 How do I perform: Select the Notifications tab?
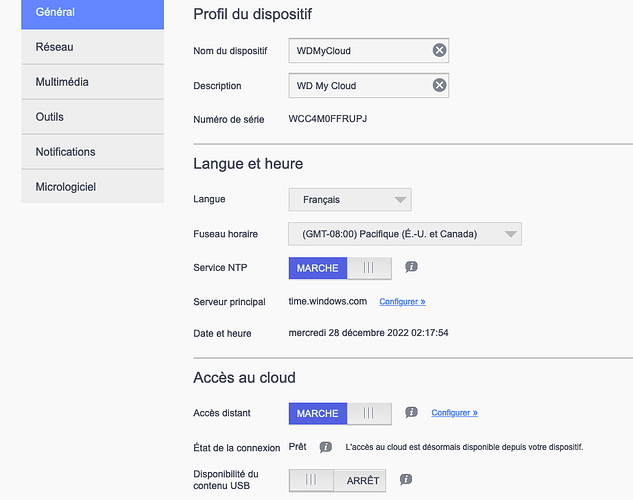tap(92, 152)
